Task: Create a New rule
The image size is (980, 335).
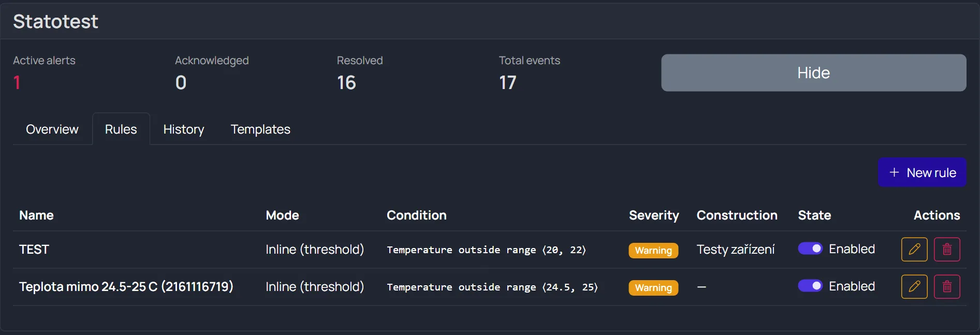Action: click(x=922, y=172)
